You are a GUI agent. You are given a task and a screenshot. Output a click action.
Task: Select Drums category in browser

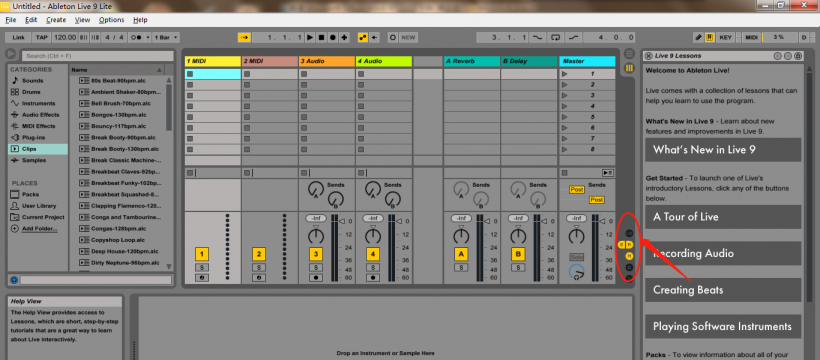tap(31, 92)
